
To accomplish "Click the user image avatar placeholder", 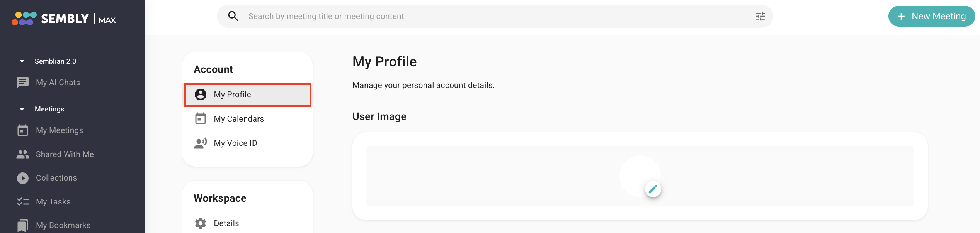I will [x=640, y=176].
